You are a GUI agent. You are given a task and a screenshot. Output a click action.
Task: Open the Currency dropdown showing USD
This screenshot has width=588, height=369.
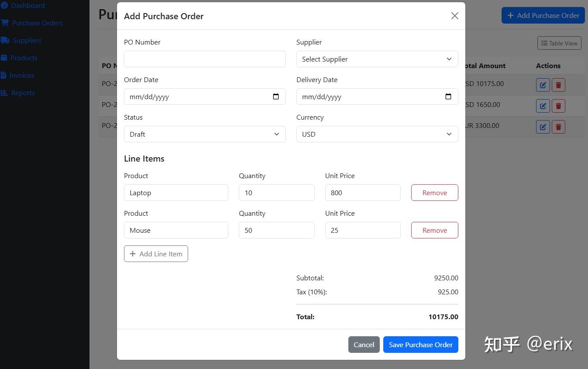pyautogui.click(x=377, y=134)
